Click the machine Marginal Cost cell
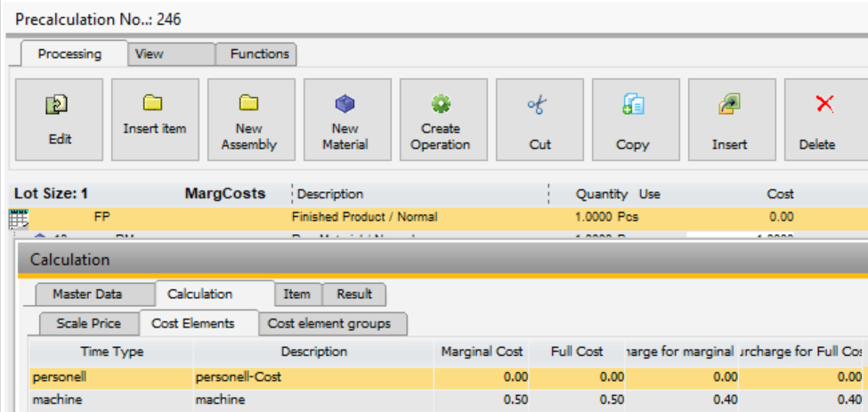Viewport: 868px width, 412px height. point(482,400)
